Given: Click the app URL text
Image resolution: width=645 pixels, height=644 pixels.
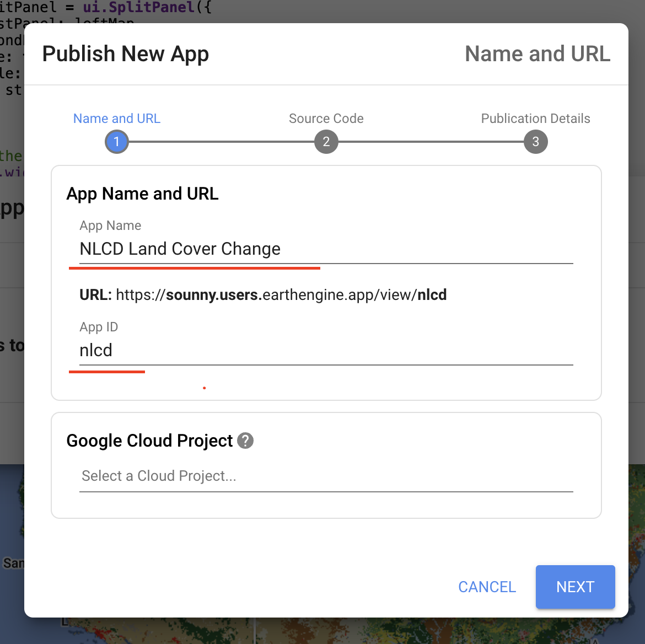Looking at the screenshot, I should pos(263,295).
